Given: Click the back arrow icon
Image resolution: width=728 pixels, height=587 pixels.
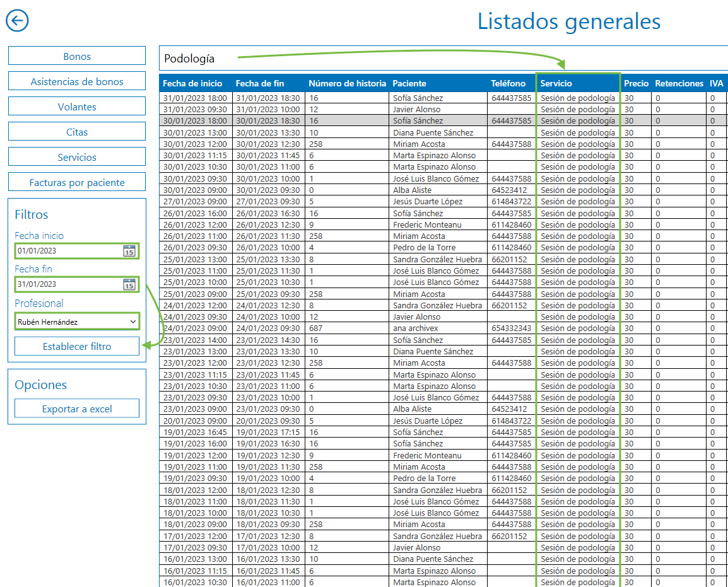Looking at the screenshot, I should point(17,20).
